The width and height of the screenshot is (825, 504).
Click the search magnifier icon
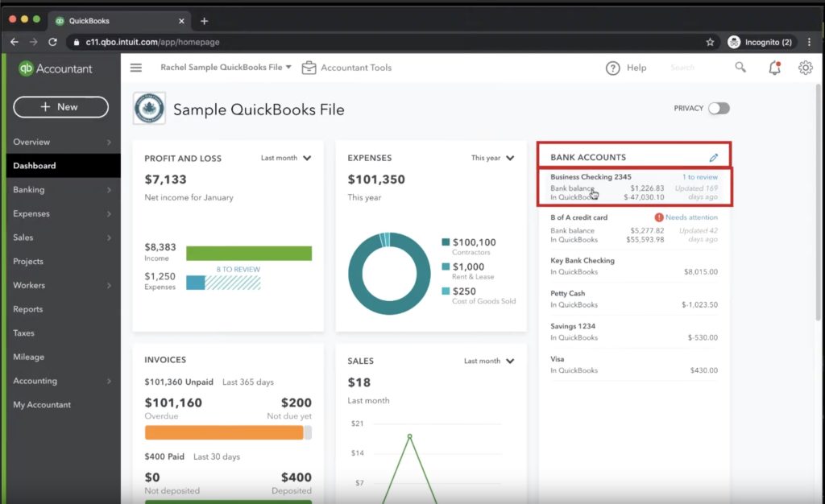click(x=740, y=68)
